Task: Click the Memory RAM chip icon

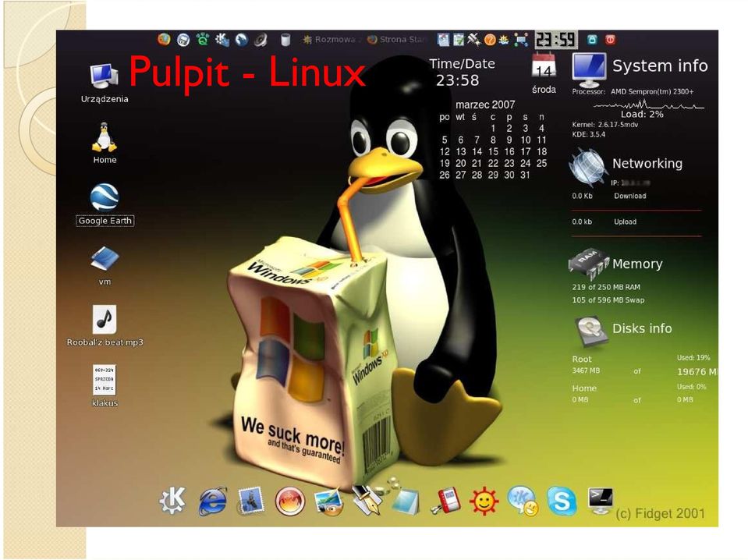Action: pyautogui.click(x=589, y=264)
